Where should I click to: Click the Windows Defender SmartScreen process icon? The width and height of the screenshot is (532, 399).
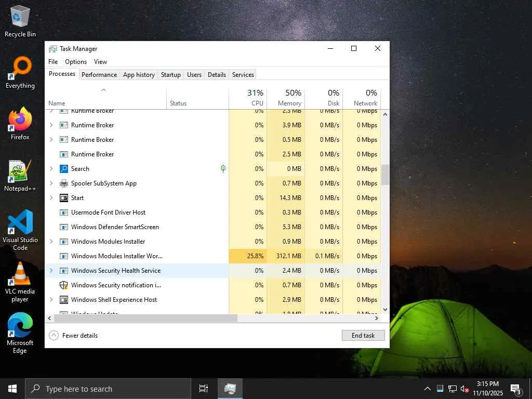coord(64,227)
